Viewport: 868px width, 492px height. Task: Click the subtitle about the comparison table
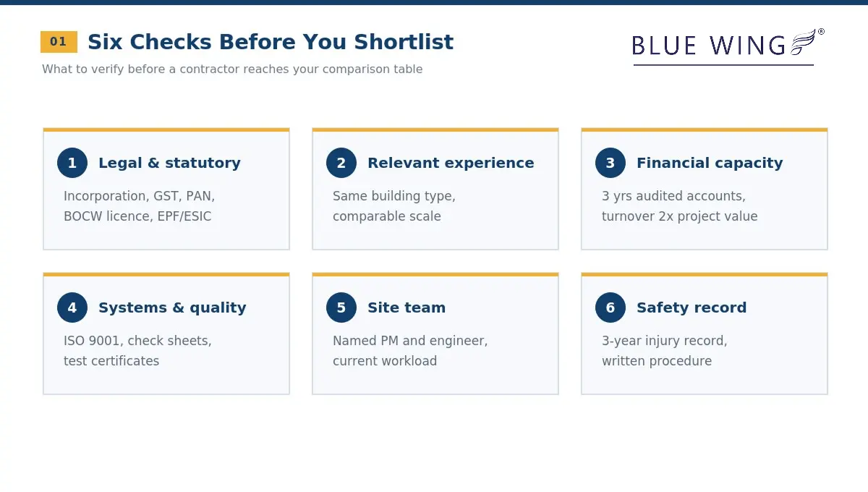232,69
